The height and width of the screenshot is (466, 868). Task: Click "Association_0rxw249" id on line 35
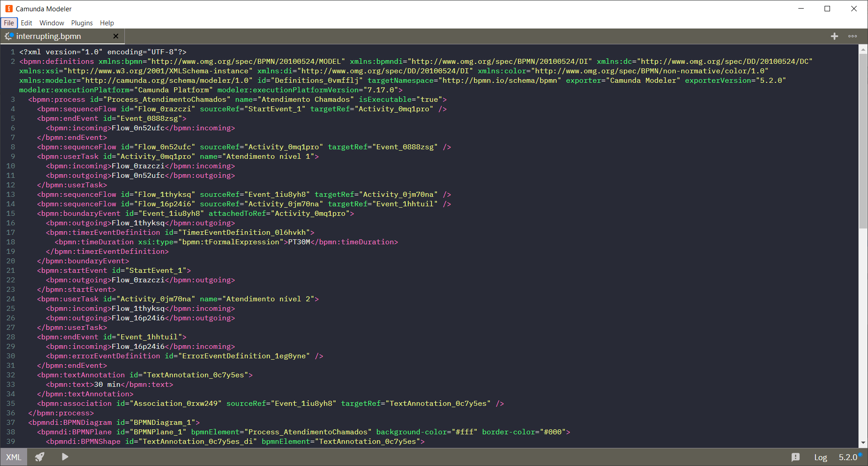coord(175,403)
